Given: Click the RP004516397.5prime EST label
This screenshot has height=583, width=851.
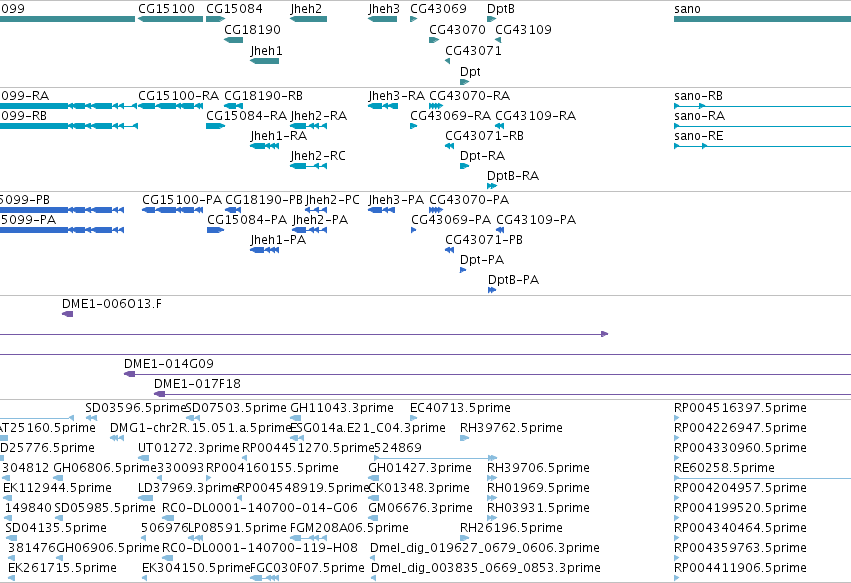Looking at the screenshot, I should click(x=740, y=408).
